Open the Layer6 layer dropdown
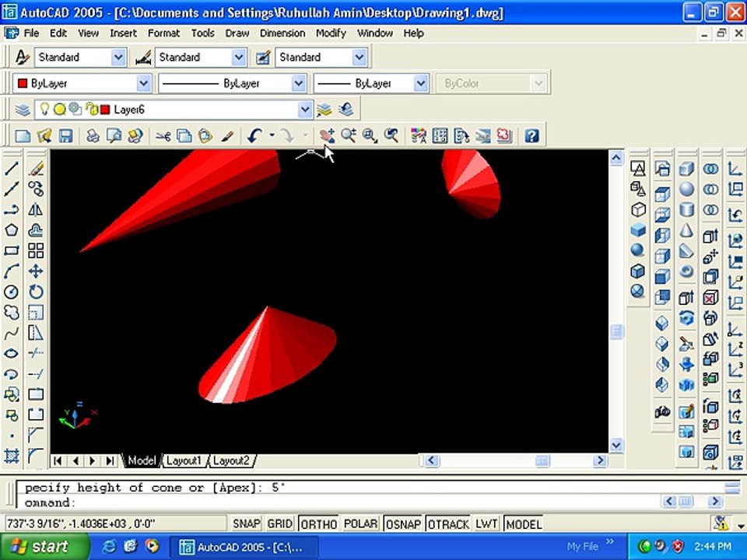The width and height of the screenshot is (747, 560). click(305, 110)
